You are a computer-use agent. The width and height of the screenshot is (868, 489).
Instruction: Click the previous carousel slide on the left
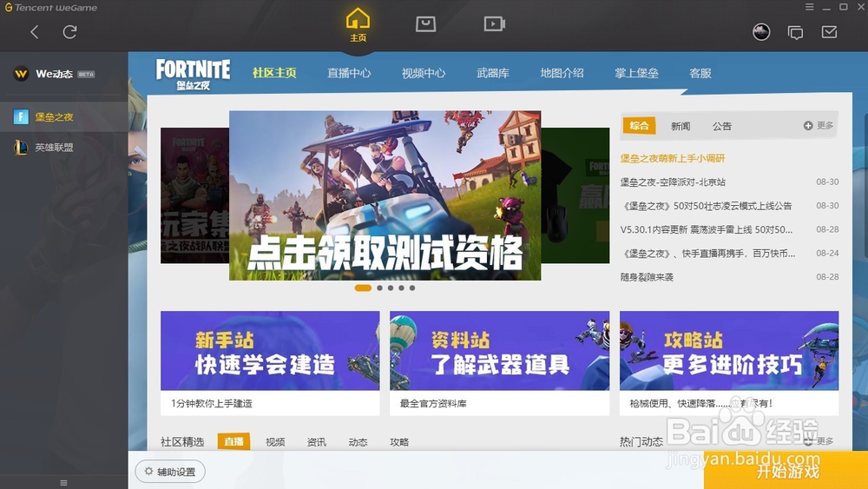pos(194,195)
